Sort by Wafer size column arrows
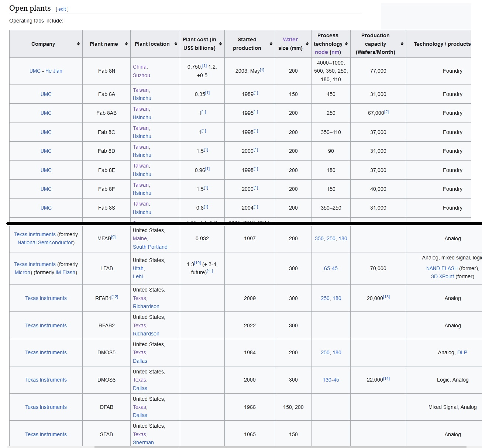Screen dimensions: 482x448 click(307, 44)
